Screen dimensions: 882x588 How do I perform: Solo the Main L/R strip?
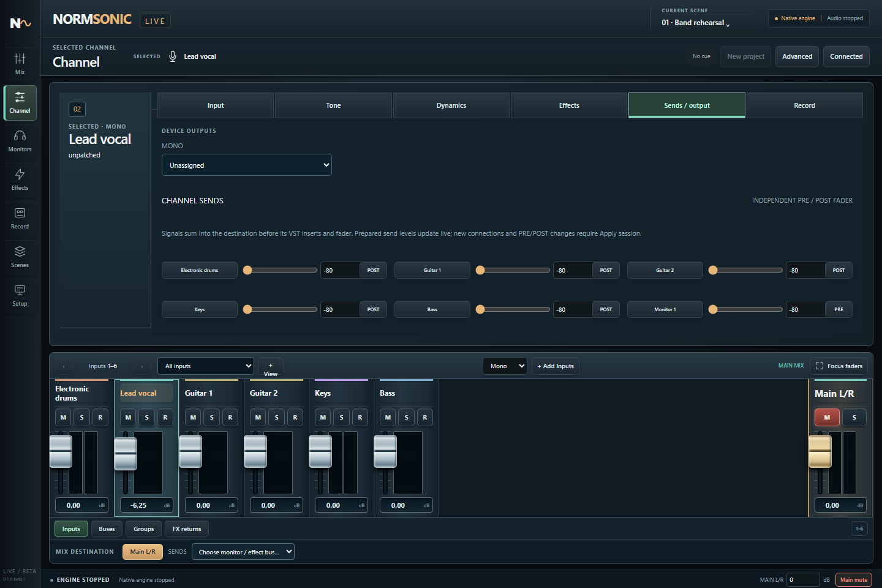854,417
